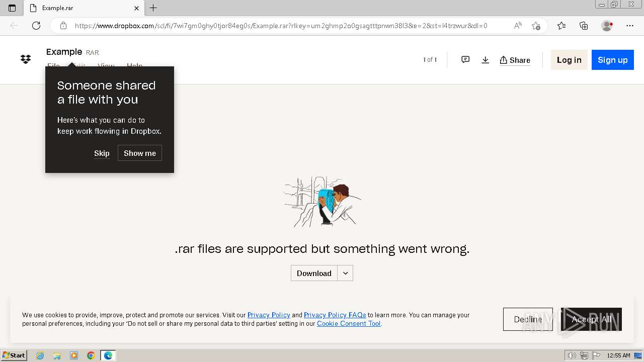Click the blue Sign up button
This screenshot has height=362, width=644.
pyautogui.click(x=612, y=60)
